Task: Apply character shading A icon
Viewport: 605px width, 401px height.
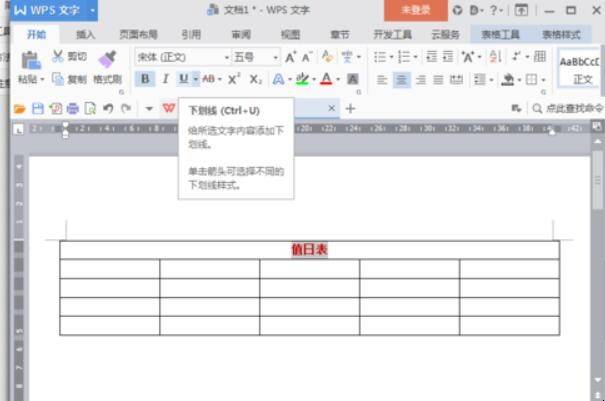Action: pos(352,79)
